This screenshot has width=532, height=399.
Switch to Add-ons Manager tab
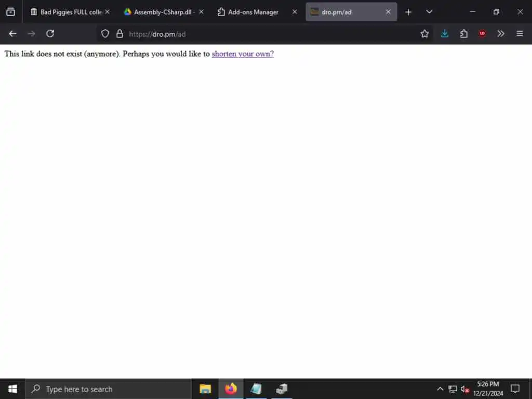(x=258, y=12)
